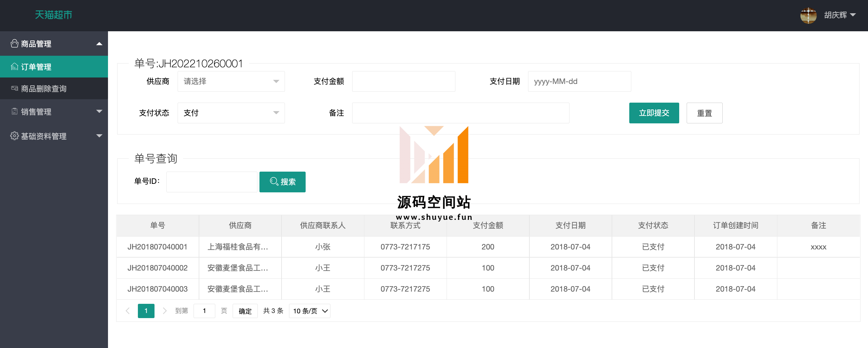Focus the 单号ID input field
Screen dimensions: 868x348
(x=212, y=182)
